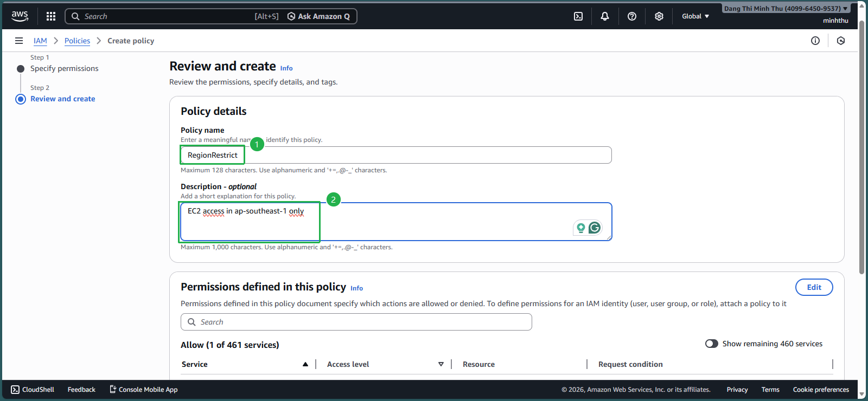This screenshot has width=868, height=401.
Task: Open the account menu Dang Thi Minh Thu
Action: 786,9
